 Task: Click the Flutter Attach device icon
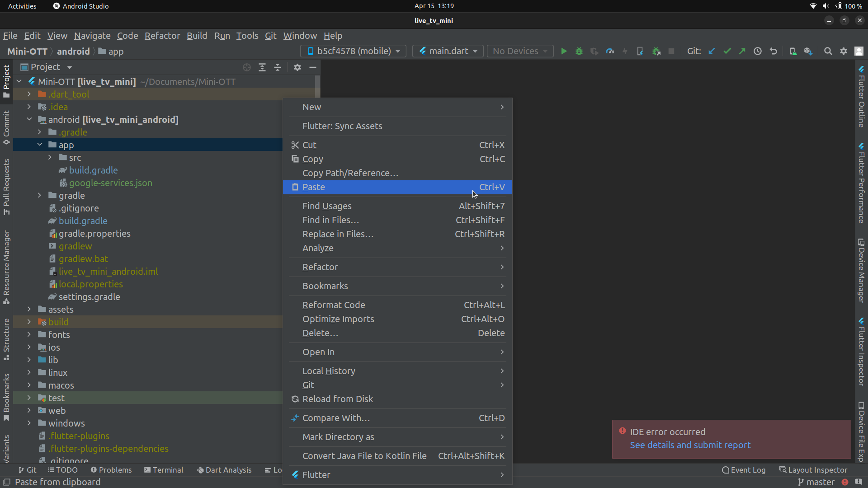(640, 51)
